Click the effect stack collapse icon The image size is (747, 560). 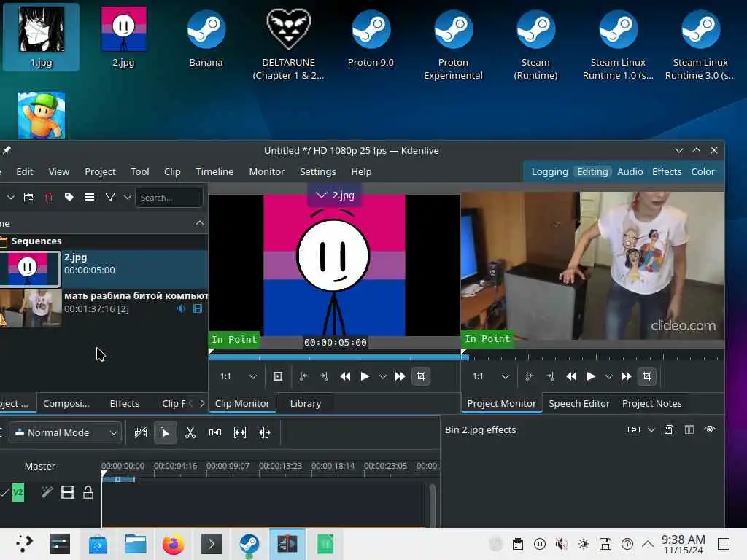pyautogui.click(x=634, y=429)
